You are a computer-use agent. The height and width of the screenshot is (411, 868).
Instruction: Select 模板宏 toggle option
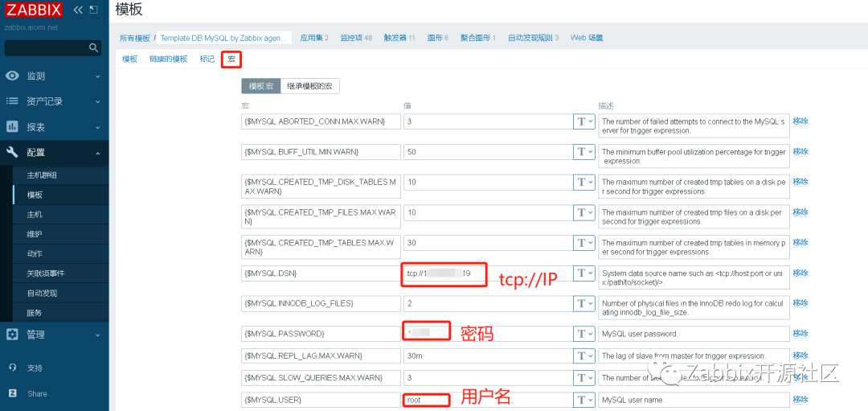[x=260, y=86]
